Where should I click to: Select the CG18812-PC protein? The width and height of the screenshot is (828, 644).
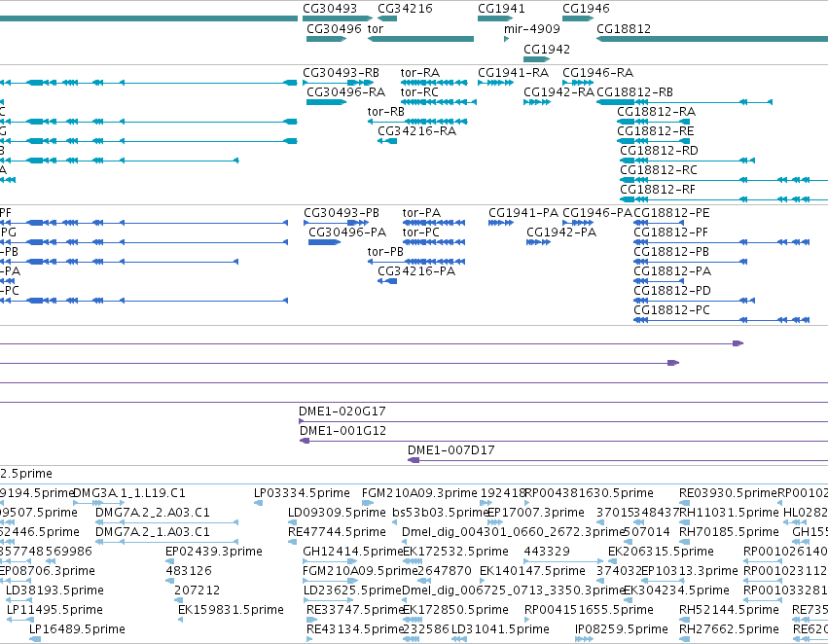(721, 320)
